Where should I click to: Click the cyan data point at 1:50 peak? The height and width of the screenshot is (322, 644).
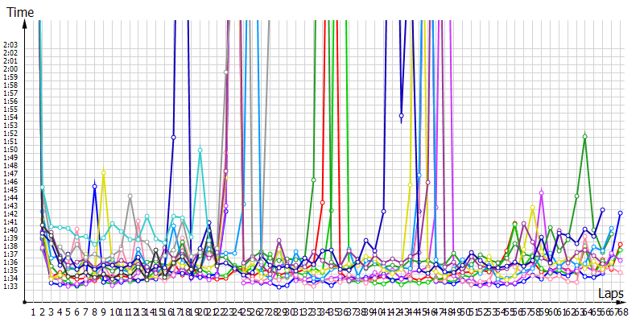200,151
